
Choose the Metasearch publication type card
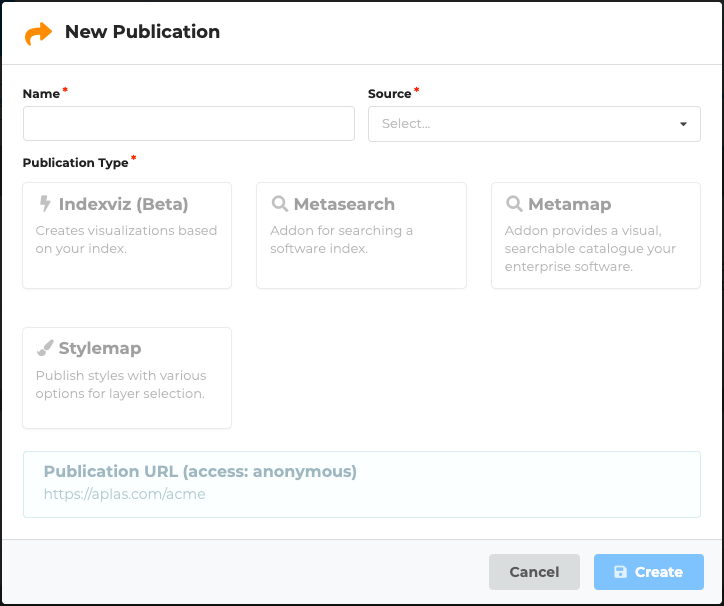[x=361, y=236]
